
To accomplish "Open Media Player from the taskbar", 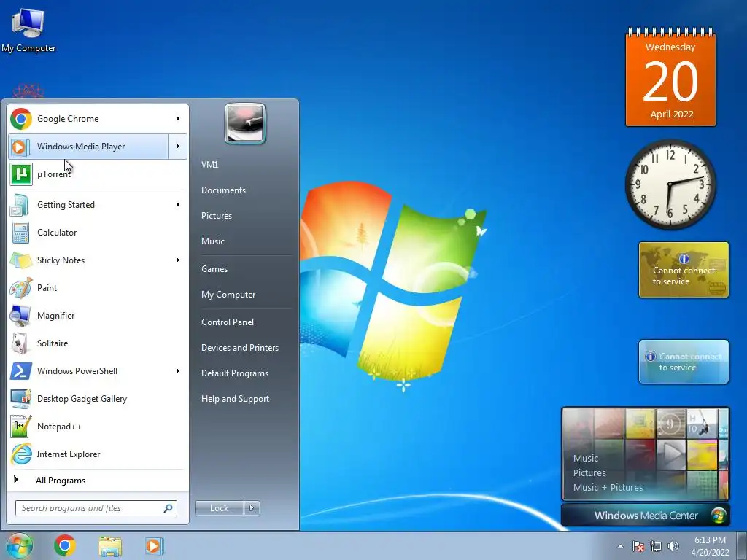I will coord(153,546).
